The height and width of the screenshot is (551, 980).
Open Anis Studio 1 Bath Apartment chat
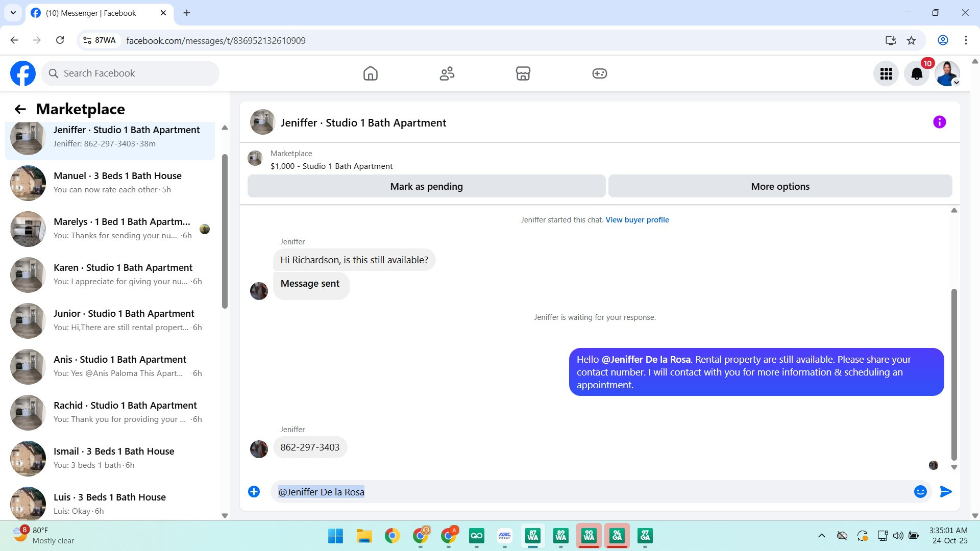pos(110,366)
